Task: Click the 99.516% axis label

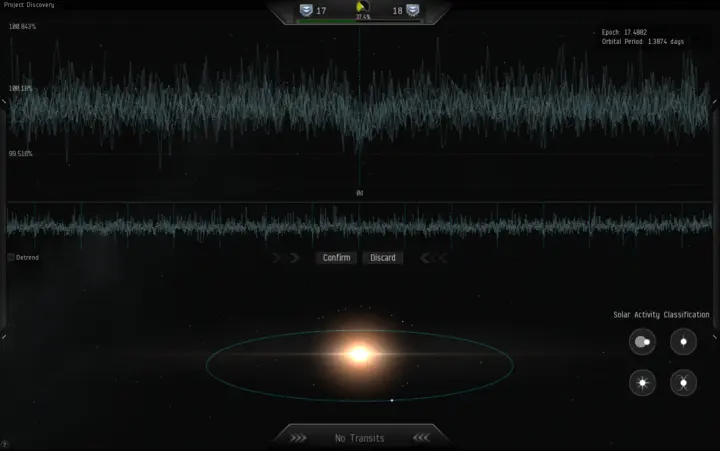Action: 21,153
